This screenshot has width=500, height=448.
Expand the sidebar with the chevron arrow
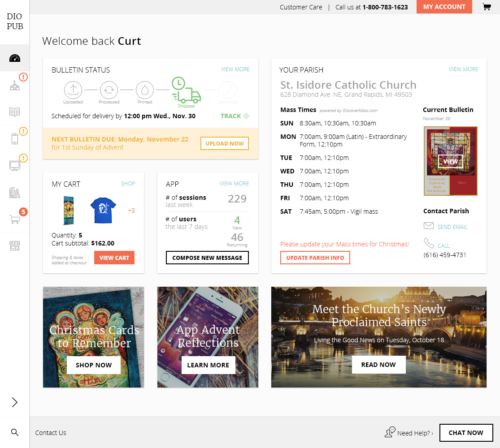[x=15, y=402]
